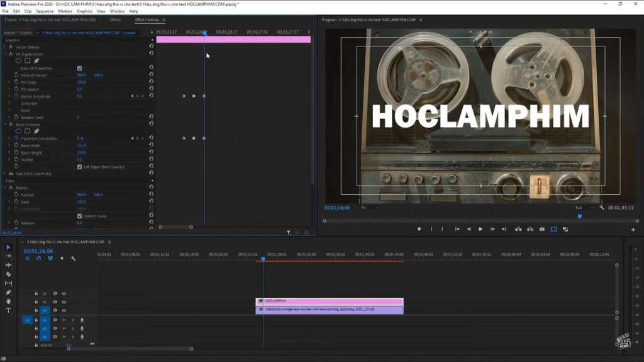The image size is (644, 362).
Task: Open Program Monitor settings wrench
Action: [602, 207]
